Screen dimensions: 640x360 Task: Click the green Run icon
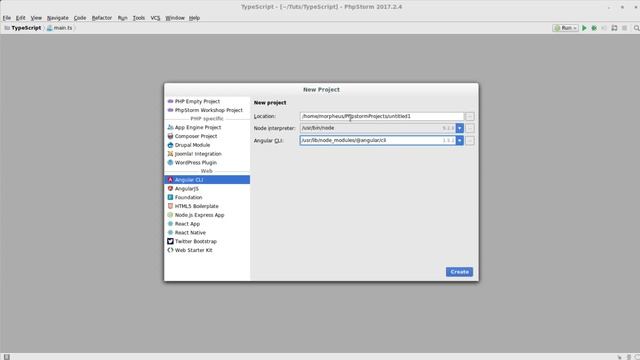[x=584, y=28]
